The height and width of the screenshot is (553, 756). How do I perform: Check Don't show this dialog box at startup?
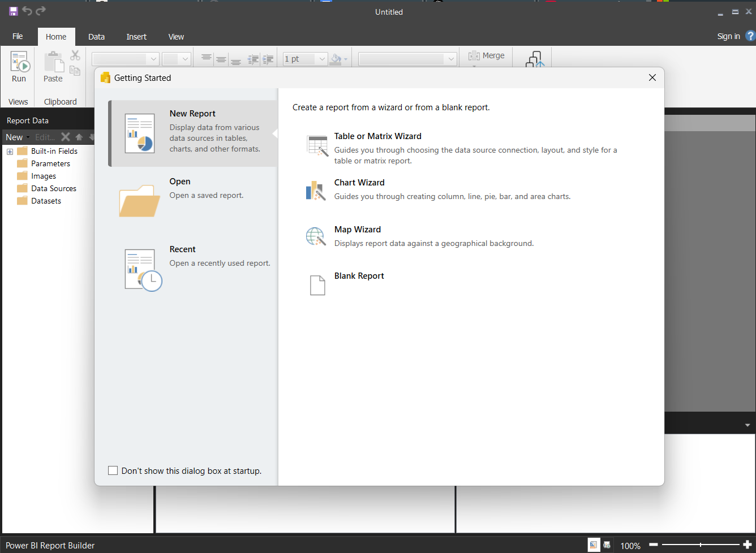113,470
